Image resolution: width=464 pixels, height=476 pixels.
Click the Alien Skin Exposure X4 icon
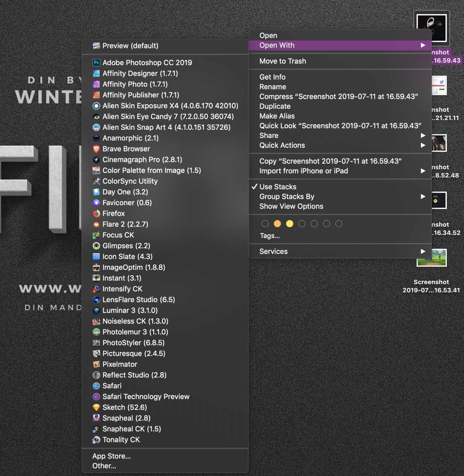click(x=96, y=106)
